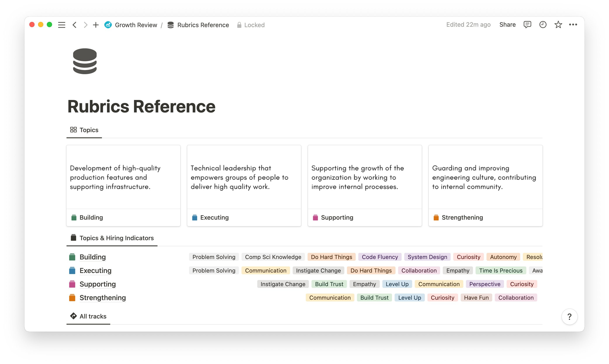
Task: Open the Strengthening gallery card
Action: point(485,185)
